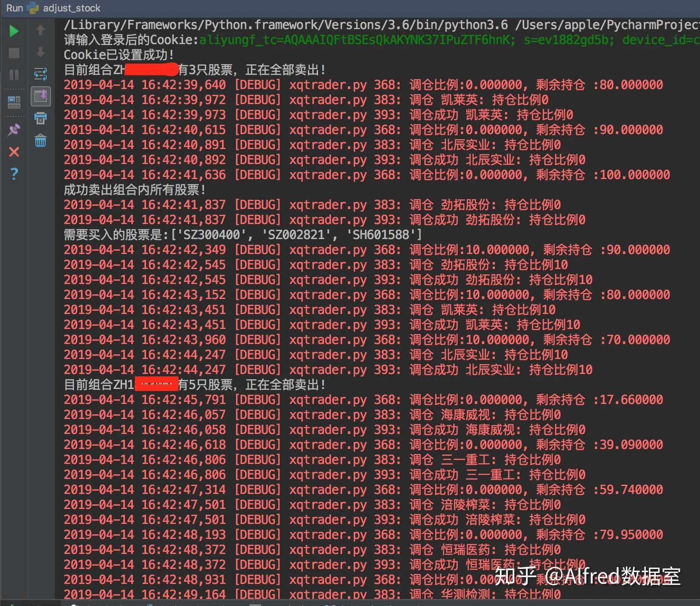Toggle soft-wrap for console output
The width and height of the screenshot is (700, 606).
[x=41, y=74]
